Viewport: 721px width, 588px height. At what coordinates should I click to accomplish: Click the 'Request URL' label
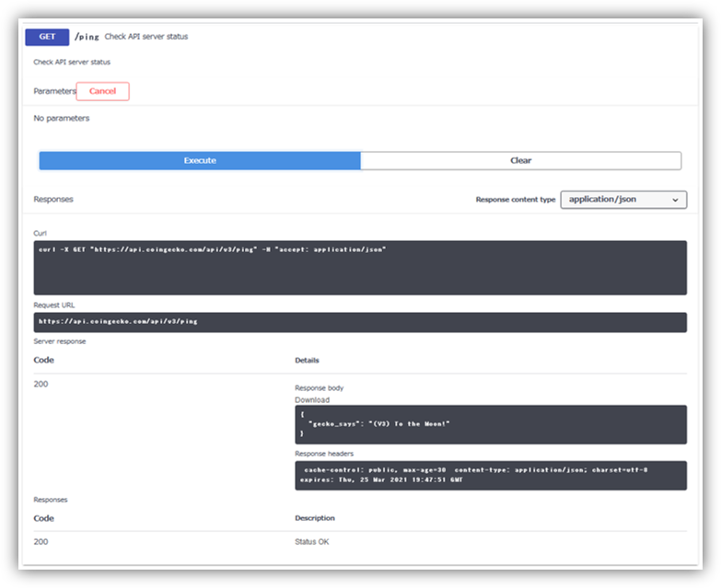(x=53, y=305)
